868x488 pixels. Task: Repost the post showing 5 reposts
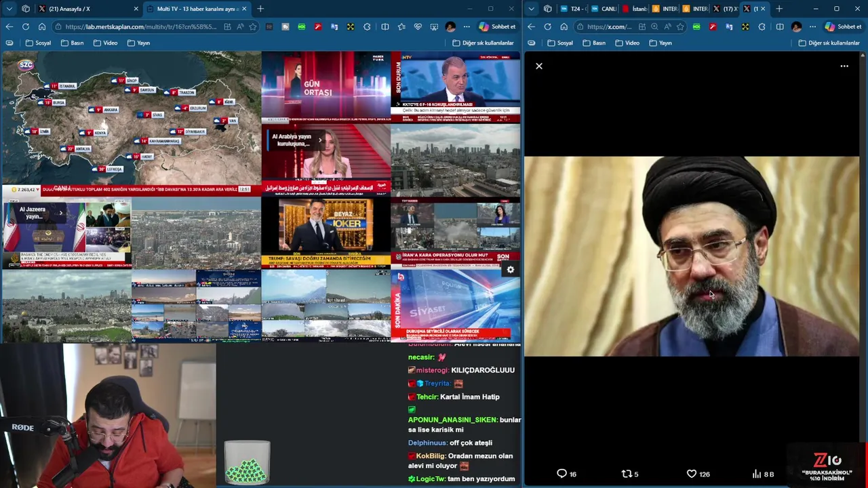(630, 474)
